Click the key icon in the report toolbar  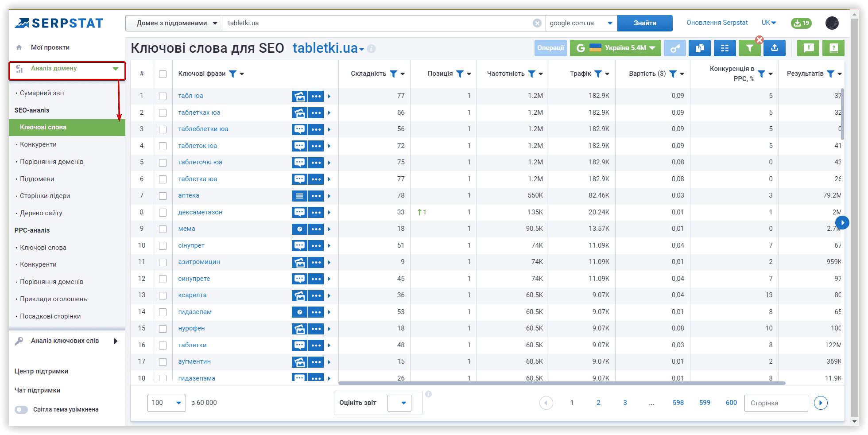click(675, 48)
